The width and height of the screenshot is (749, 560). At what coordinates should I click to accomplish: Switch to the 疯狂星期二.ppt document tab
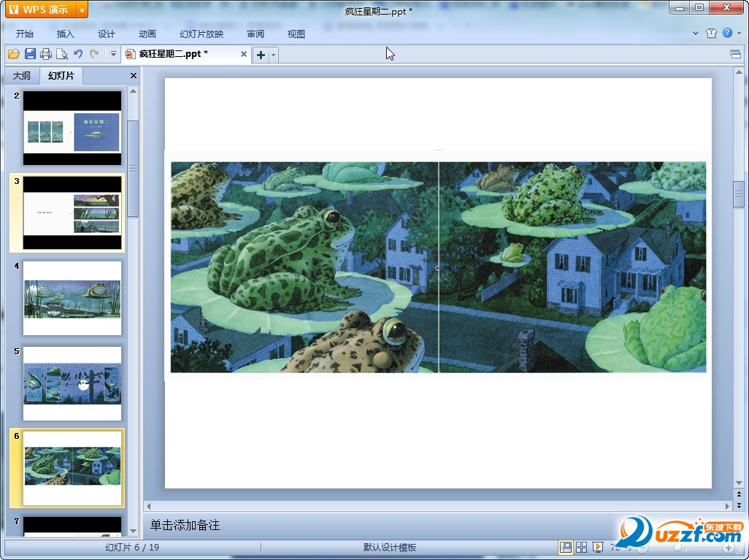180,54
